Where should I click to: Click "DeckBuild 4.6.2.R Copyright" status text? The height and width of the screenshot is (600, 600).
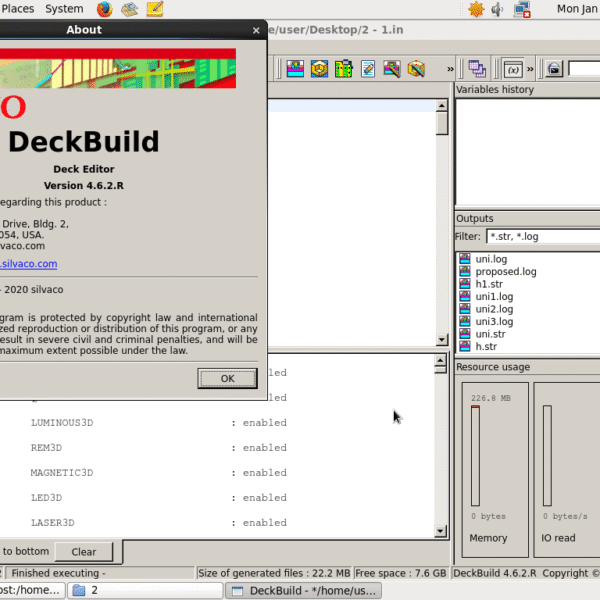tap(526, 573)
